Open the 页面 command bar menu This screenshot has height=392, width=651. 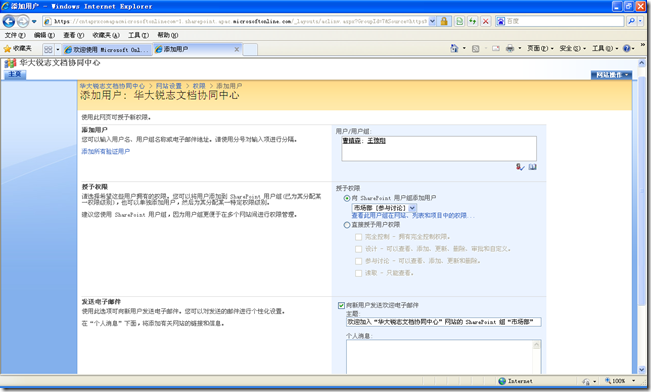(x=540, y=49)
